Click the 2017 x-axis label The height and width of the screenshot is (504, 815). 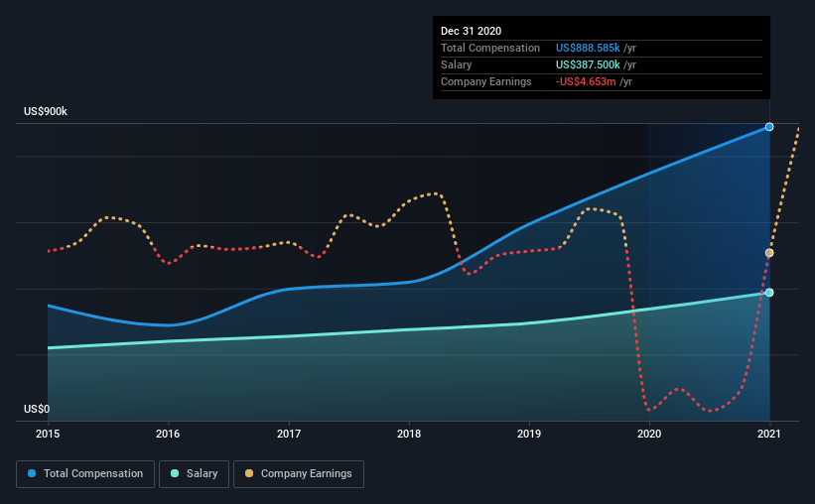pyautogui.click(x=289, y=434)
